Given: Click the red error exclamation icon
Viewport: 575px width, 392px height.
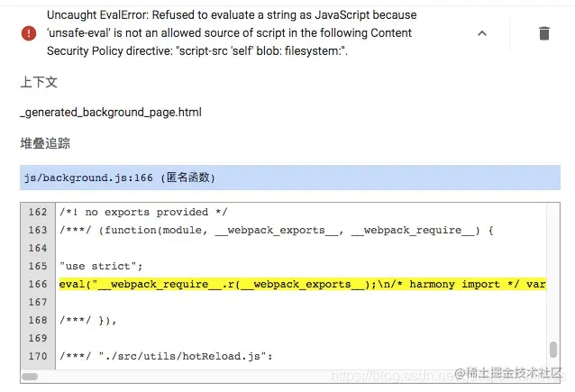Looking at the screenshot, I should click(29, 33).
